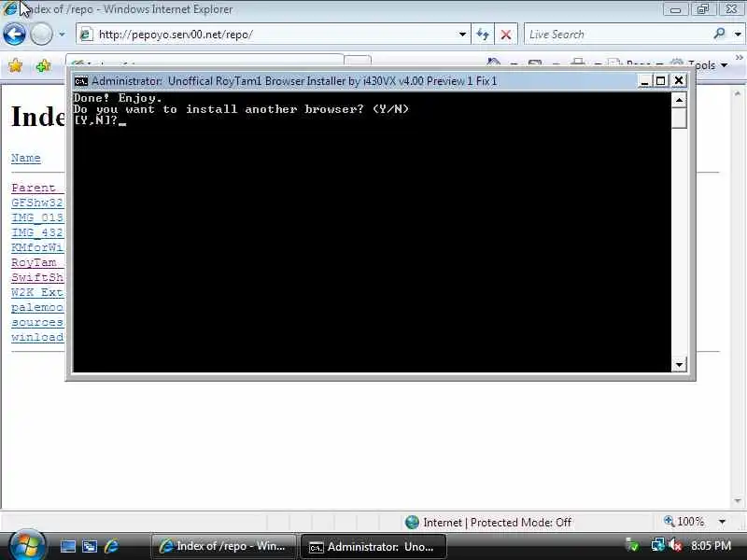The width and height of the screenshot is (747, 560).
Task: Expand the toolbar overflow chevron
Action: pos(740,58)
